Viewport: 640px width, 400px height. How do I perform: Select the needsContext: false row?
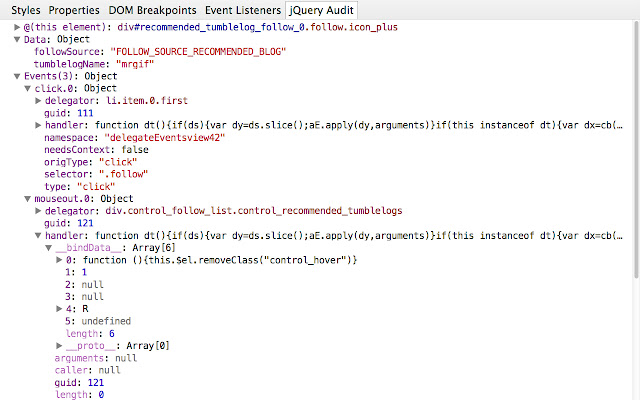[96, 150]
